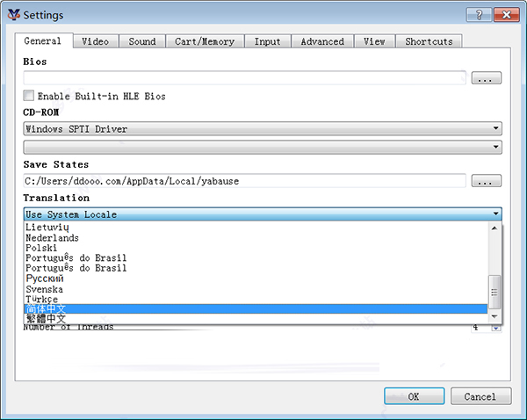Collapse the Use System Locale dropdown
Screen dimensions: 527x420
(263, 214)
